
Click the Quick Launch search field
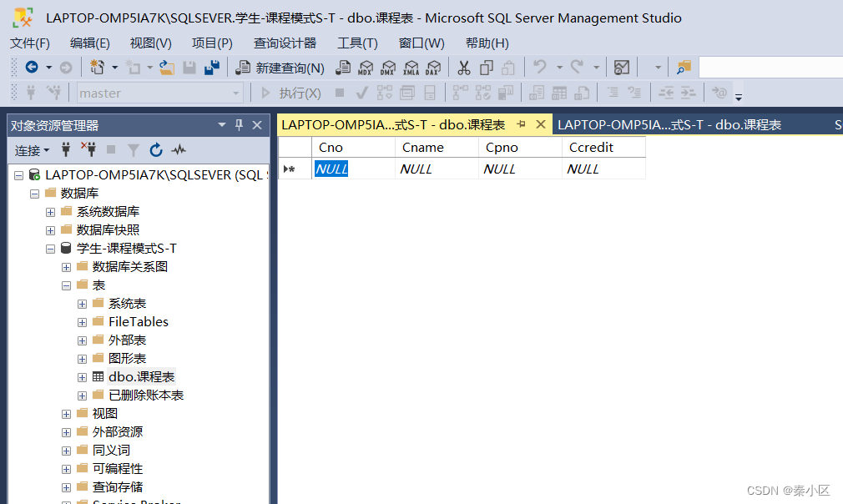[770, 68]
